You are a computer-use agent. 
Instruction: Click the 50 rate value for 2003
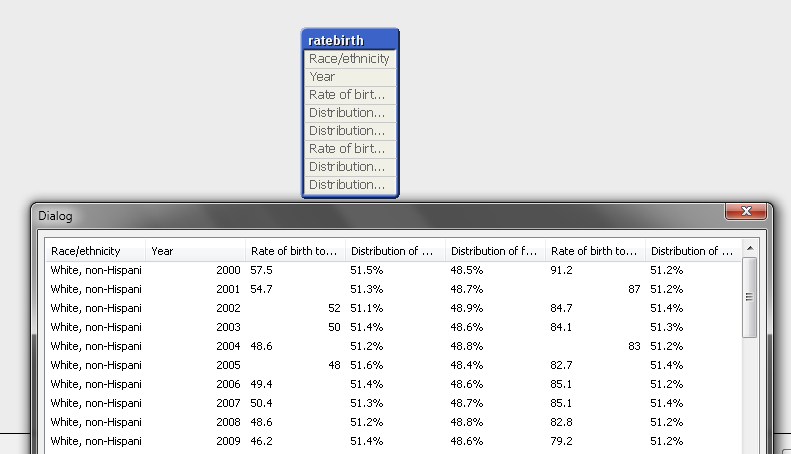click(334, 327)
